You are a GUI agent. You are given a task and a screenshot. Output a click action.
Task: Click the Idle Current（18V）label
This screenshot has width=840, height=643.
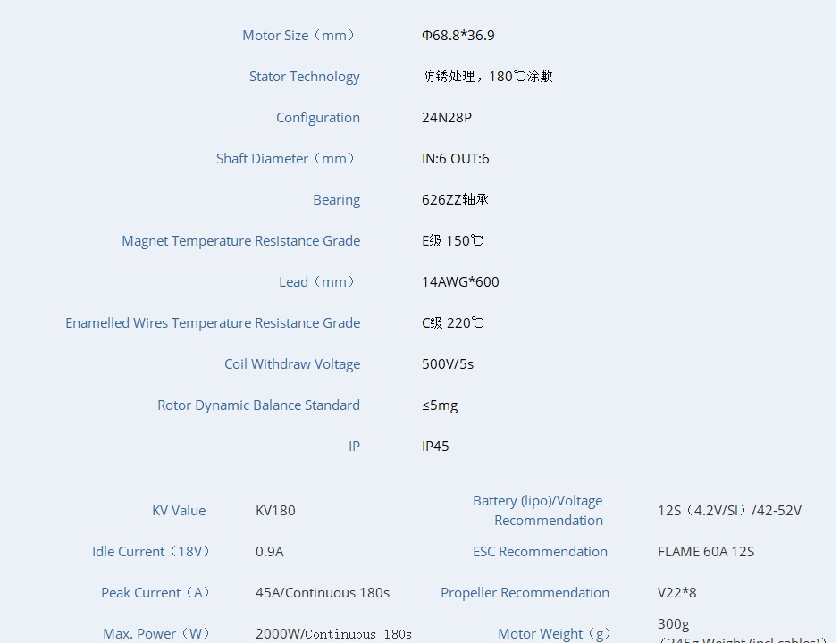152,552
